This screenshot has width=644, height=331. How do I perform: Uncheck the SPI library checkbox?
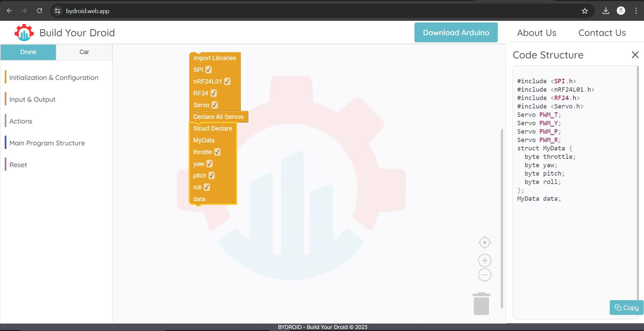[209, 70]
